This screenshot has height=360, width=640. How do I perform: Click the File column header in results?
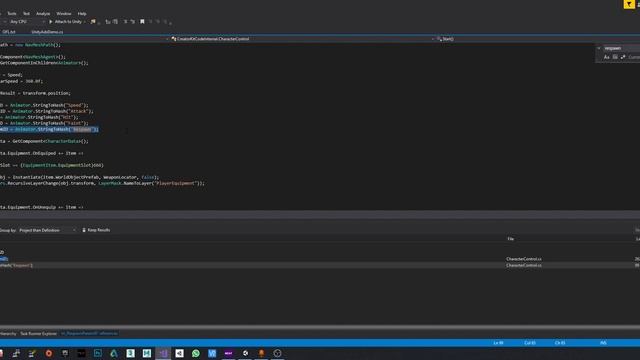click(x=511, y=239)
